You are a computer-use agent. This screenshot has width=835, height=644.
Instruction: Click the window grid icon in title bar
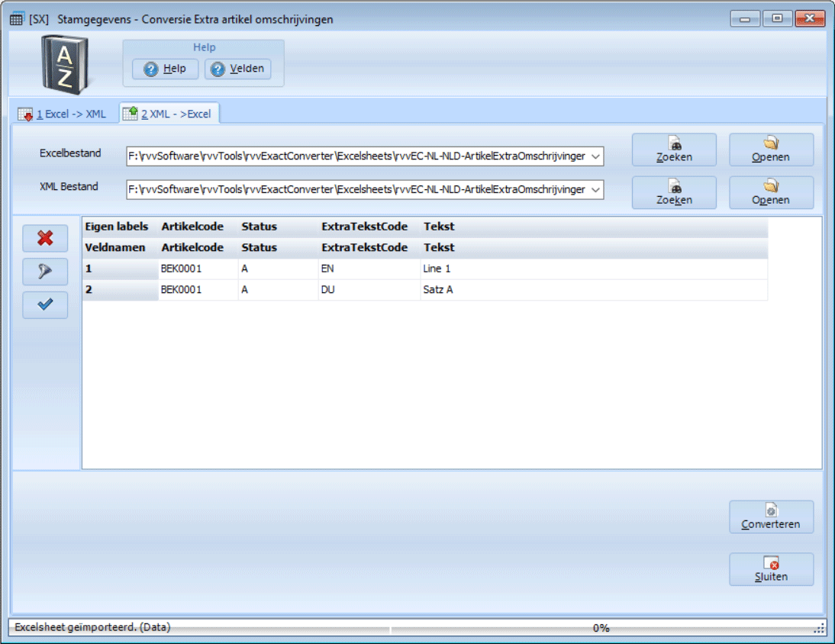[x=17, y=19]
